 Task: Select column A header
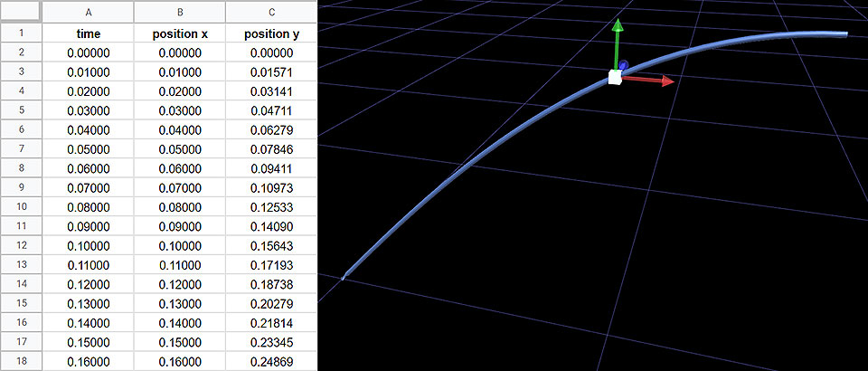pos(89,12)
